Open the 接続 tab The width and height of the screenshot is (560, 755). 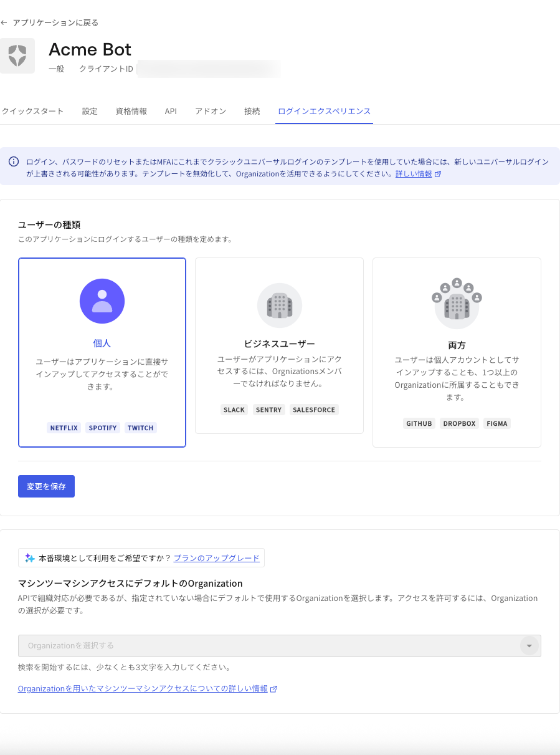252,111
